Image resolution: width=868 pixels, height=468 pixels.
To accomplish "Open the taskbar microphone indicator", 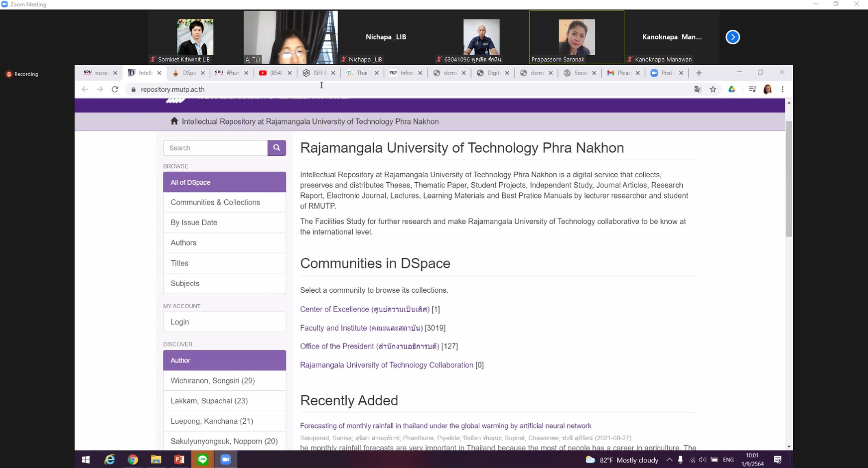I will pos(681,460).
